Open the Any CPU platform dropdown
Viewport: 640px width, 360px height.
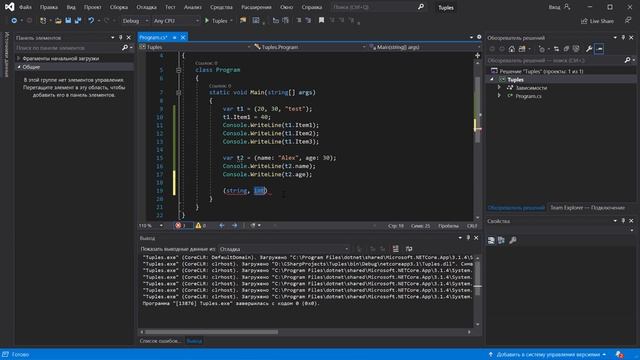176,20
